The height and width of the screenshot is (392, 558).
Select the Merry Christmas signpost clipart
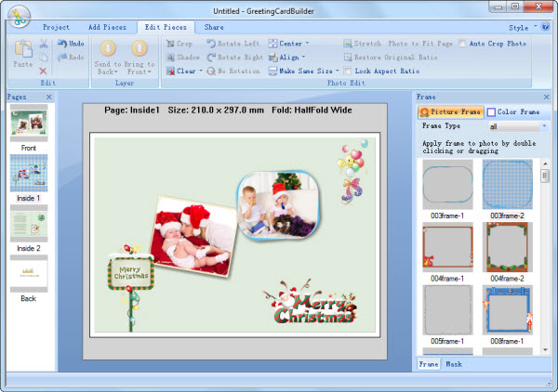coord(130,288)
